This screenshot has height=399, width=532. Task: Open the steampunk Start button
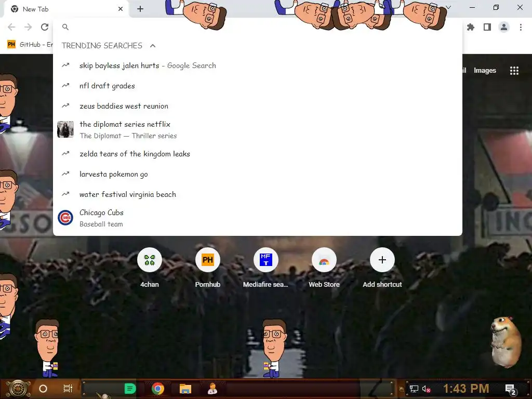(18, 389)
